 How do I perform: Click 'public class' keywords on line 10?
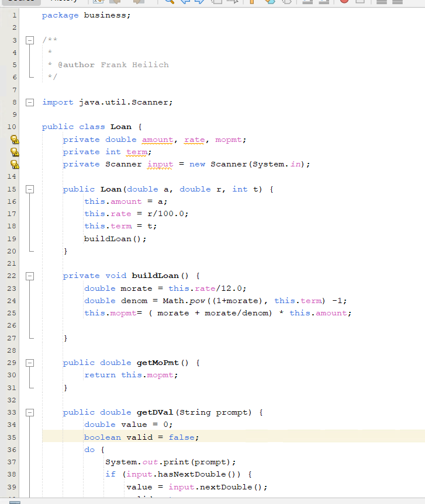click(73, 127)
